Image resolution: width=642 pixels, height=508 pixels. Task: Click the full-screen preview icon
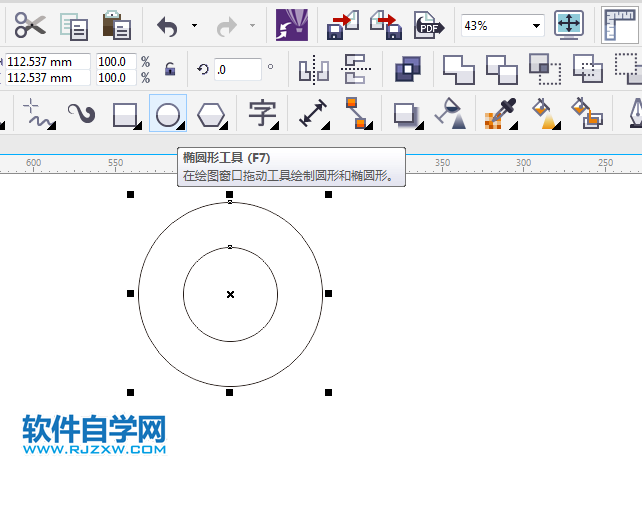click(569, 25)
